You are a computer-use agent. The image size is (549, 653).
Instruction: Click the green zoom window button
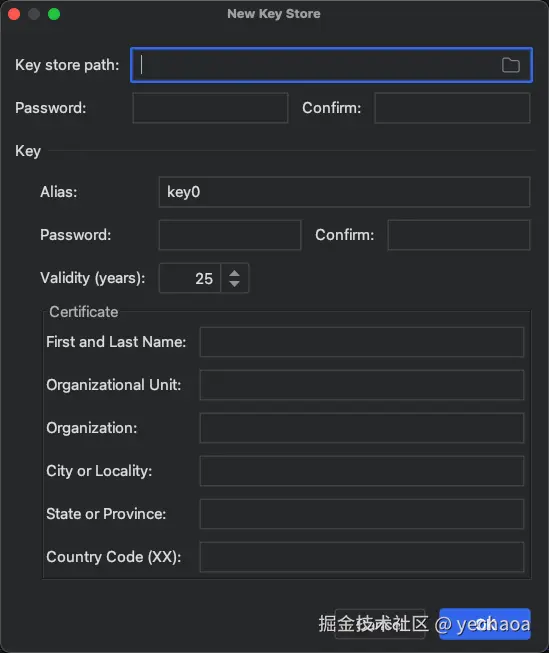[x=54, y=14]
